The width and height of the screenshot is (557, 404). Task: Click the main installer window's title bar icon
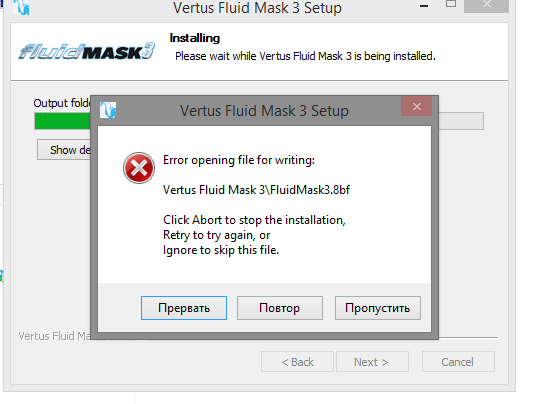click(21, 7)
